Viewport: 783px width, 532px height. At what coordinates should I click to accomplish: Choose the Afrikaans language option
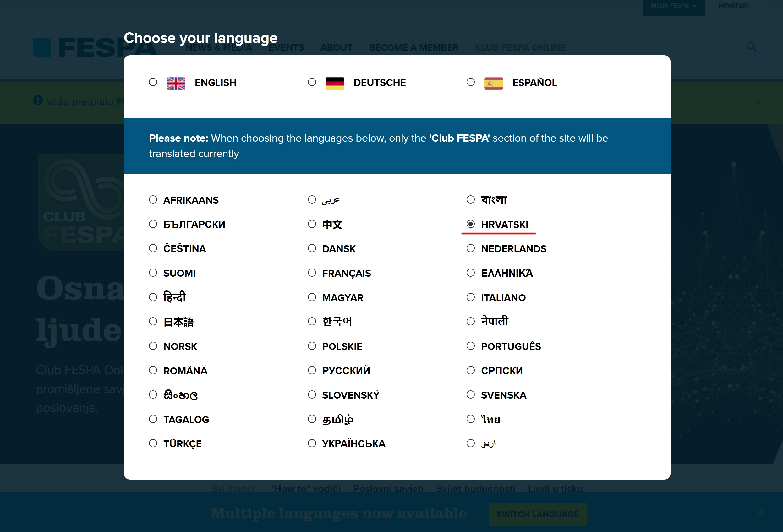(153, 200)
